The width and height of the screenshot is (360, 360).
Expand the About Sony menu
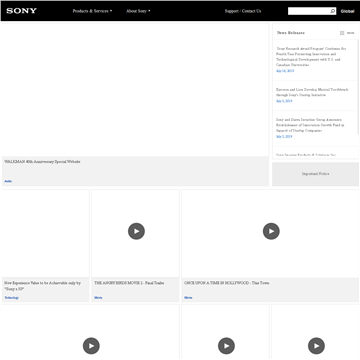[138, 11]
